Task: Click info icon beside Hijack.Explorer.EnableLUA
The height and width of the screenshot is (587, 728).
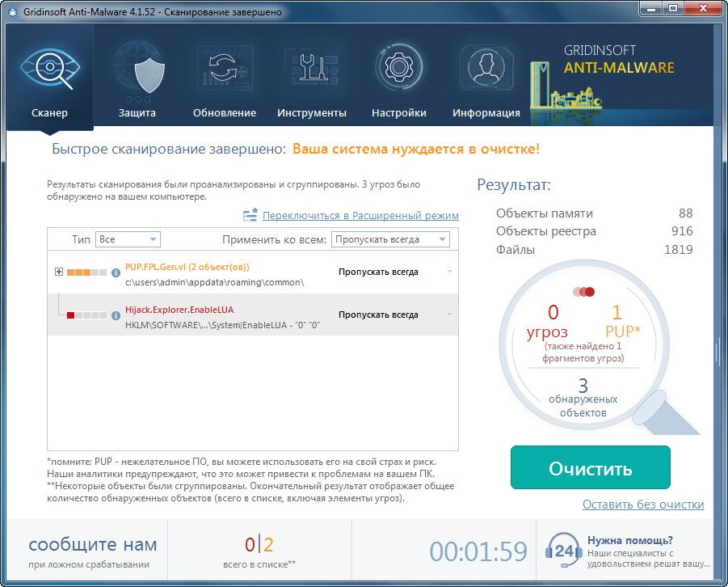Action: [x=116, y=315]
